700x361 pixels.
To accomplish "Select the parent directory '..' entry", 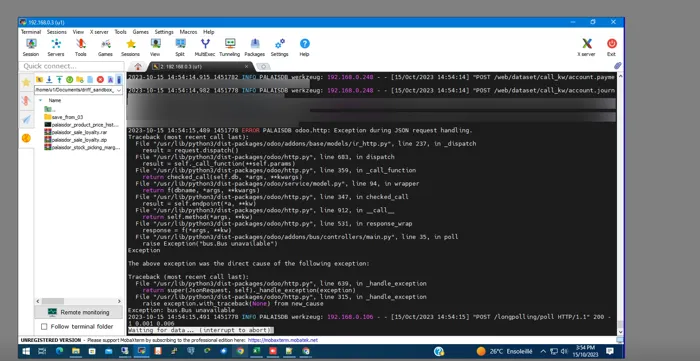I will click(50, 109).
